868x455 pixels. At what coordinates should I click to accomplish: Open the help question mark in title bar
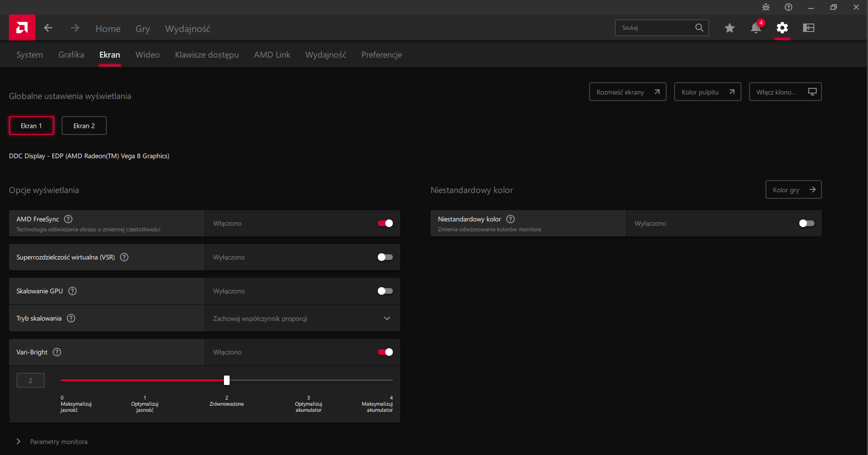(x=788, y=7)
